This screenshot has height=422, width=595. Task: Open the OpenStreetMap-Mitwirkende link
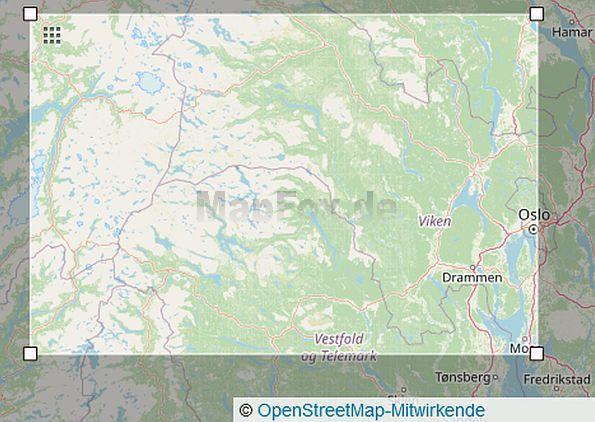[x=371, y=411]
